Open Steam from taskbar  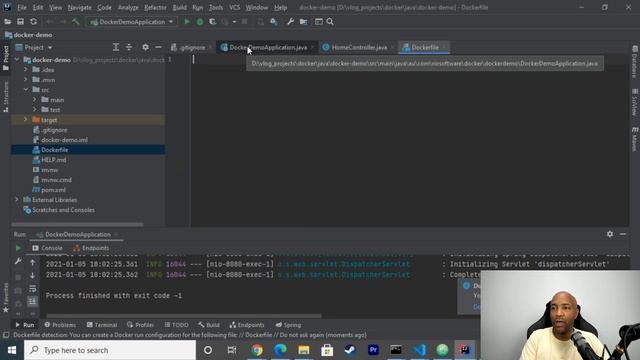(350, 350)
